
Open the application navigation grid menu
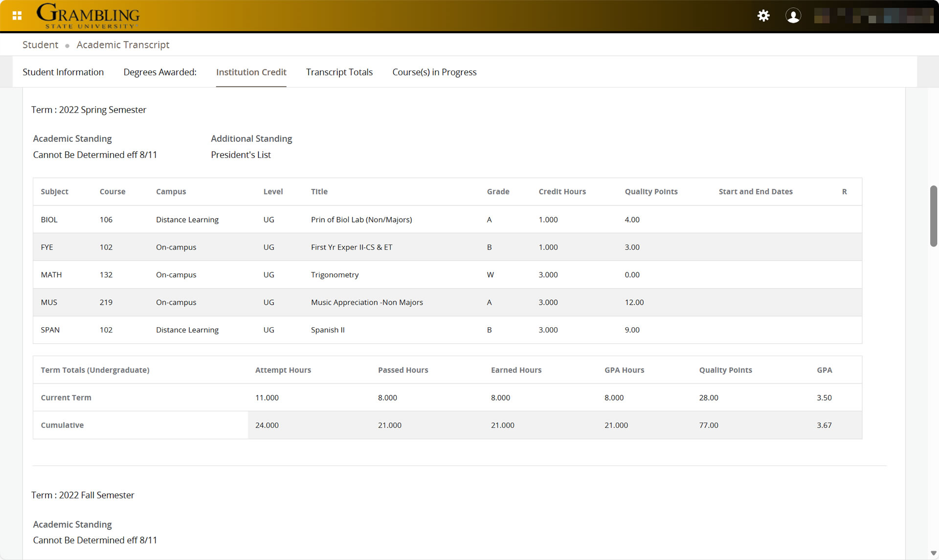16,15
